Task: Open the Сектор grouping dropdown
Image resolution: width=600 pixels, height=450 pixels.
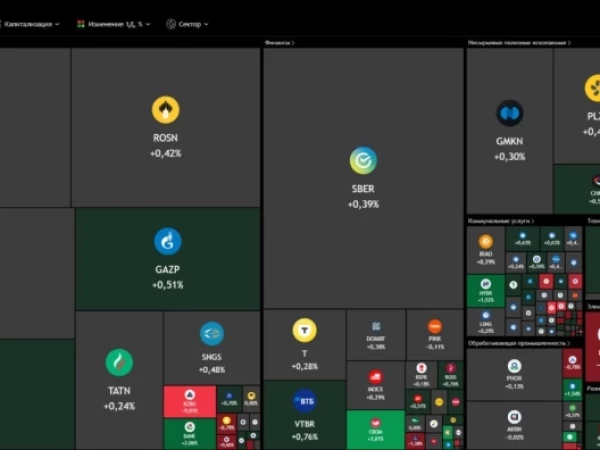Action: coord(188,24)
